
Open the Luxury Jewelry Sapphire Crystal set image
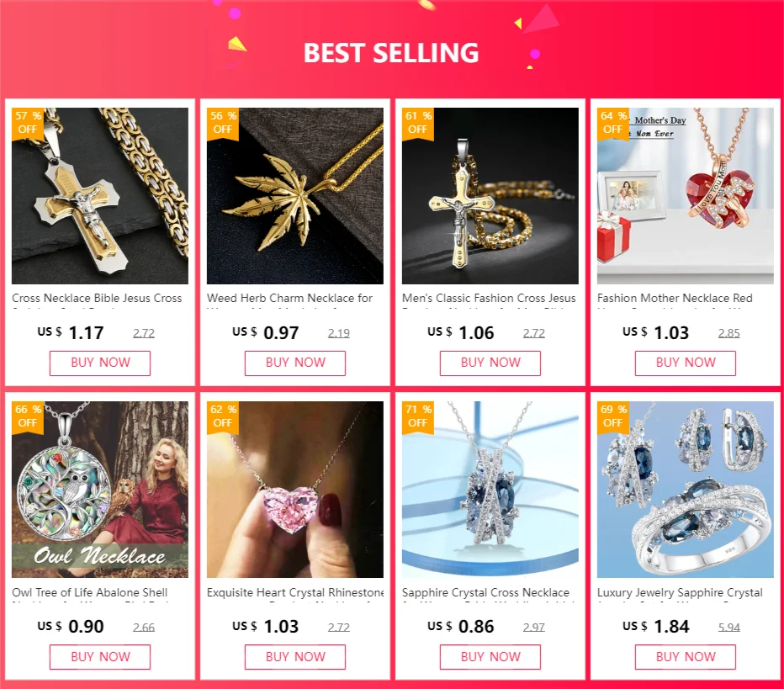click(685, 490)
